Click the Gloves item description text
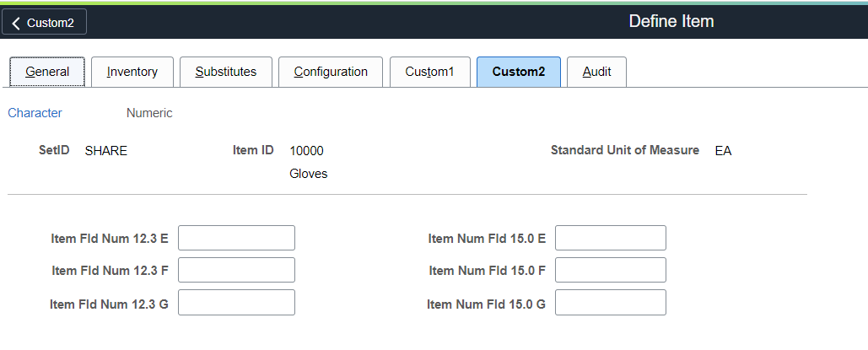This screenshot has width=868, height=350. pyautogui.click(x=308, y=174)
